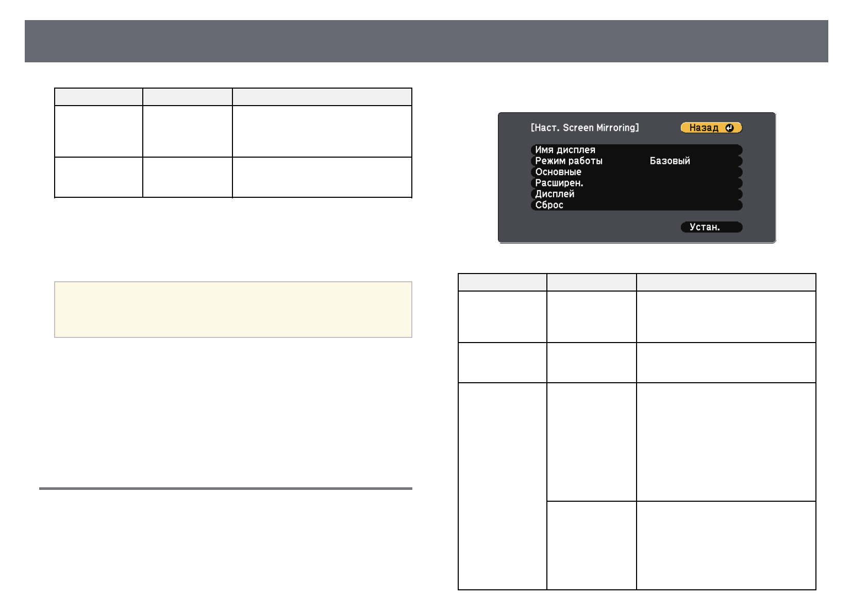Click the yellow Назад button
This screenshot has width=868, height=613.
point(704,128)
